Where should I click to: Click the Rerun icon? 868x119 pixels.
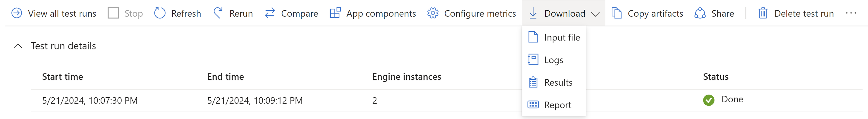[218, 13]
